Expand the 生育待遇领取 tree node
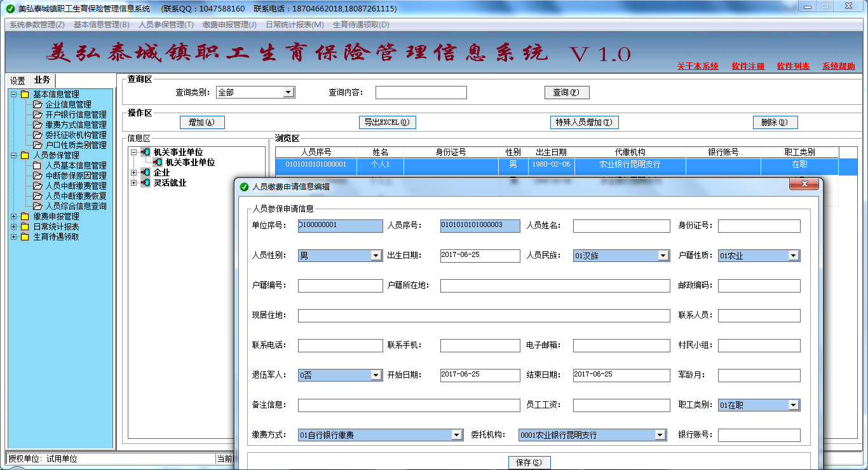 [14, 237]
